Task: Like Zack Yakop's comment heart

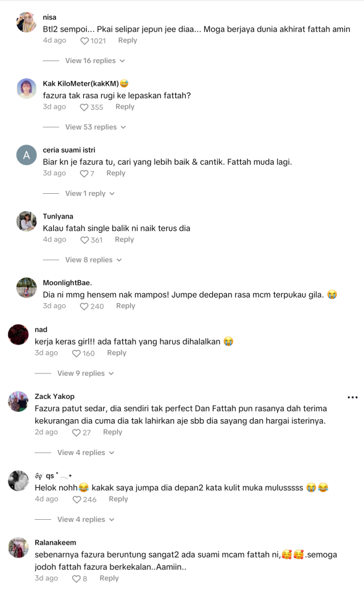Action: 77,433
